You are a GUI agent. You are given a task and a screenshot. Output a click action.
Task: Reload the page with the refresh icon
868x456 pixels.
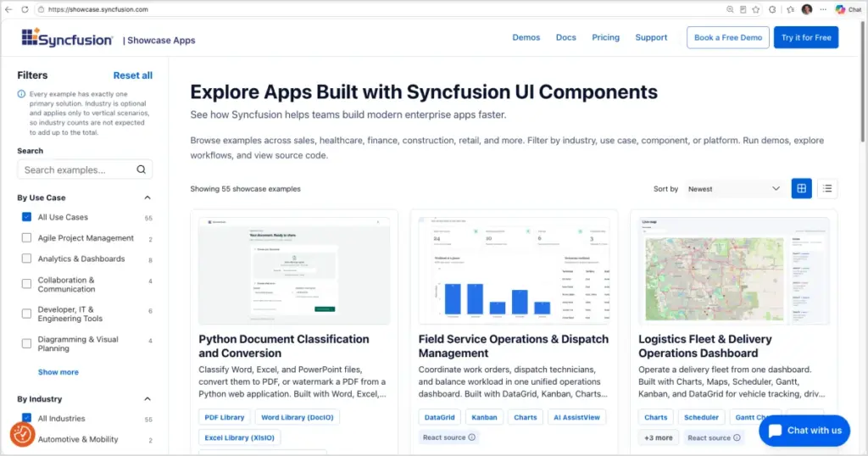[x=25, y=9]
